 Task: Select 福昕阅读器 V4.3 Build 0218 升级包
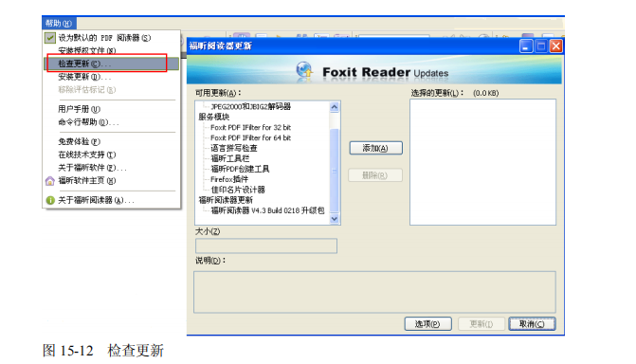coord(267,210)
